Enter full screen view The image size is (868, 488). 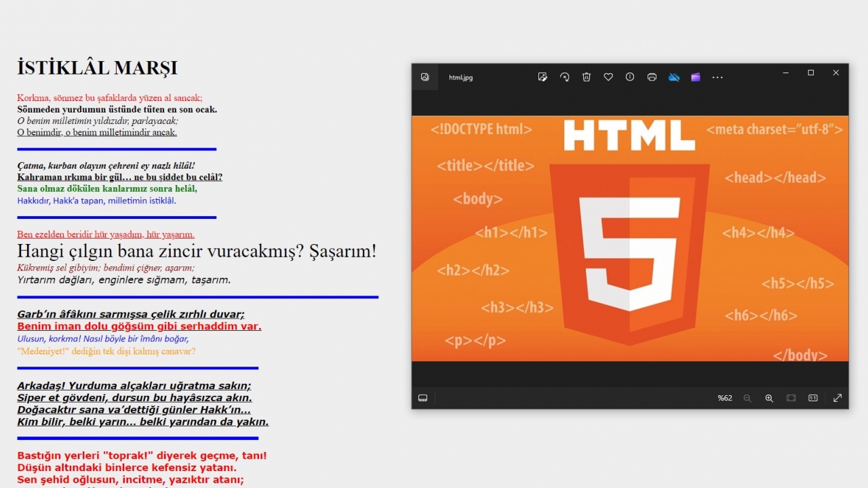837,398
